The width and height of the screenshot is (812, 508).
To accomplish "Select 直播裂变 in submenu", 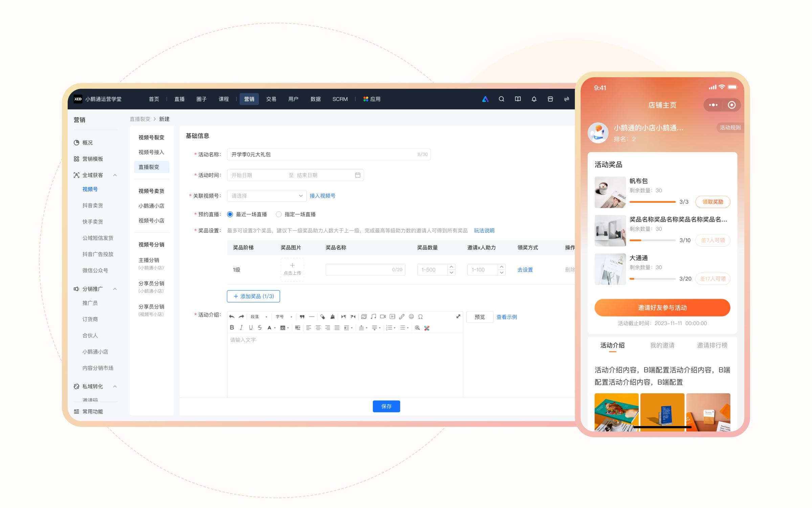I will coord(151,167).
